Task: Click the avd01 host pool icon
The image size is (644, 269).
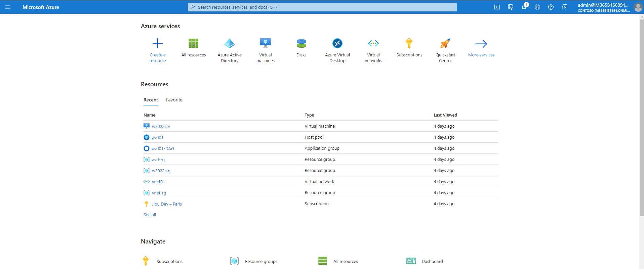Action: point(147,137)
